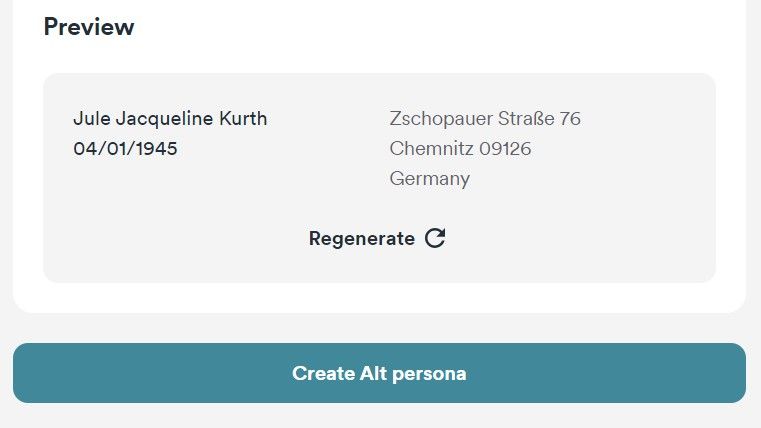Click the street name Zschopauer
Viewport: 761px width, 428px height.
click(441, 119)
